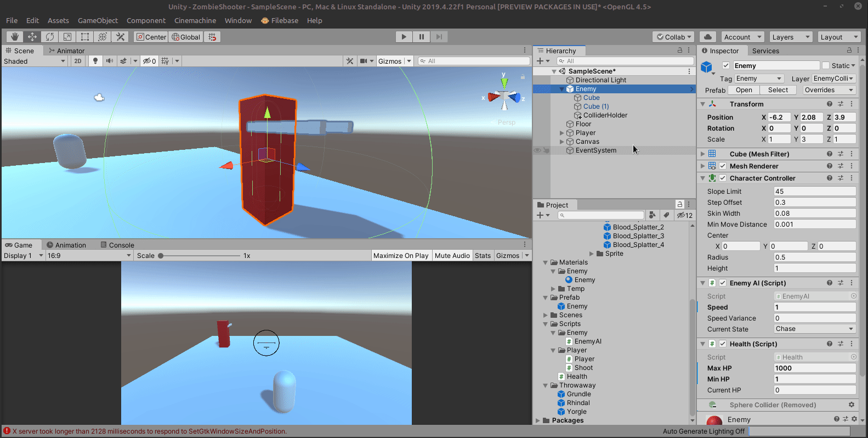Open Tag dropdown for Enemy
This screenshot has width=868, height=438.
point(759,78)
